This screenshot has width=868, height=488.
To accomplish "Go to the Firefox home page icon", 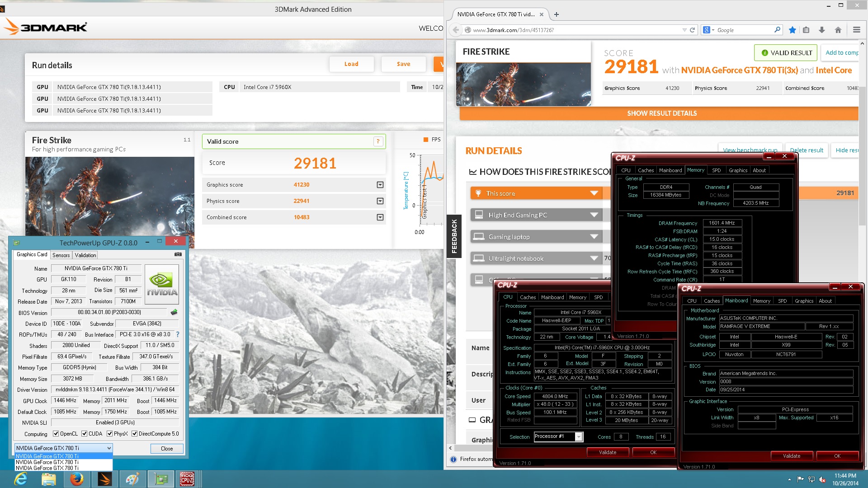I will 838,30.
